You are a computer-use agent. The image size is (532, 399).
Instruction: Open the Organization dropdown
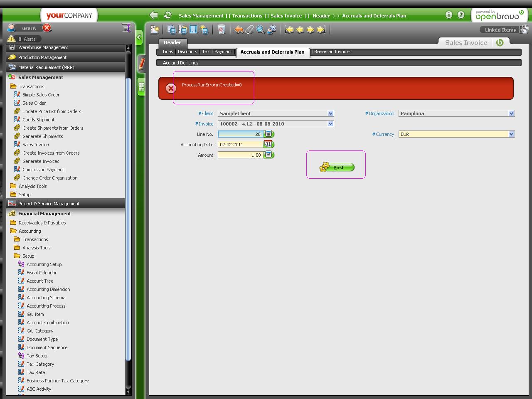[x=512, y=113]
